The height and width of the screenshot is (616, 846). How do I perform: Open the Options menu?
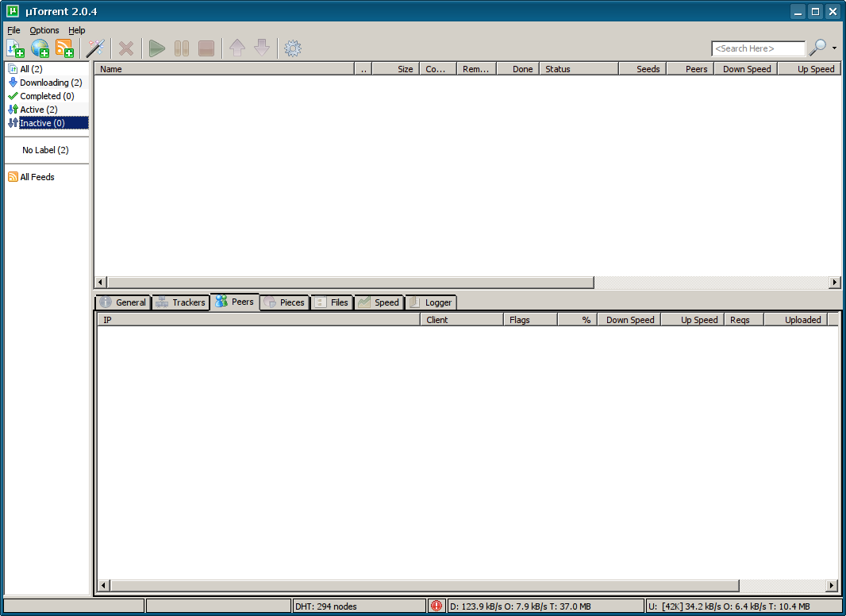(44, 30)
